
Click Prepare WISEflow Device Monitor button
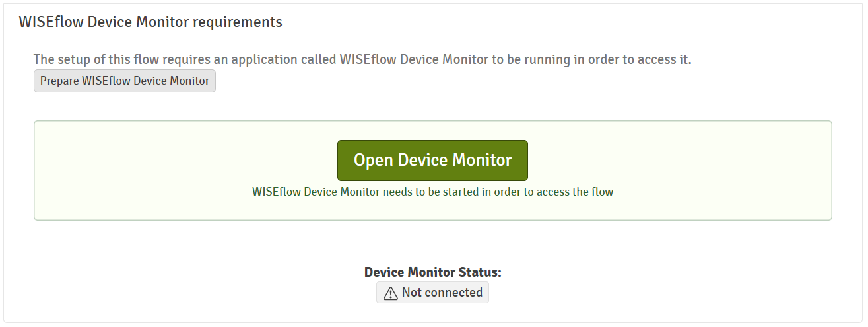[x=125, y=81]
